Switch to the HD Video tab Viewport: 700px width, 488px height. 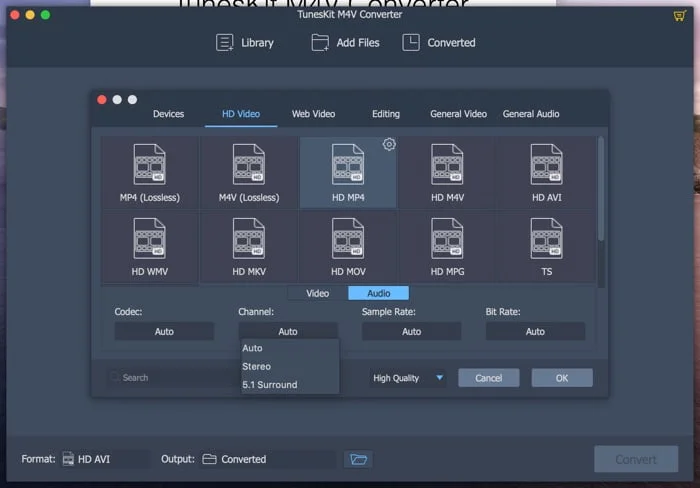point(241,114)
